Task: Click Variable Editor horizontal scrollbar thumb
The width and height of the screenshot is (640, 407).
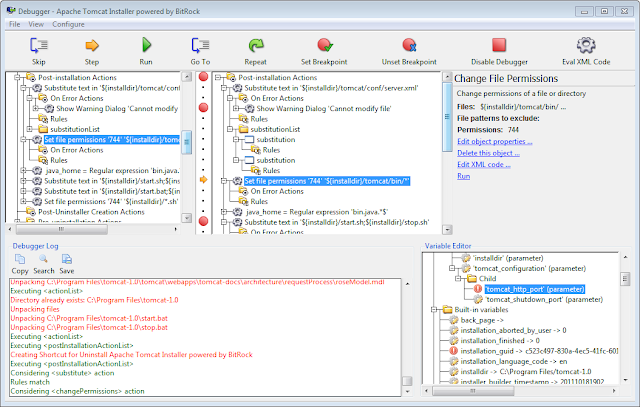Action: click(473, 391)
